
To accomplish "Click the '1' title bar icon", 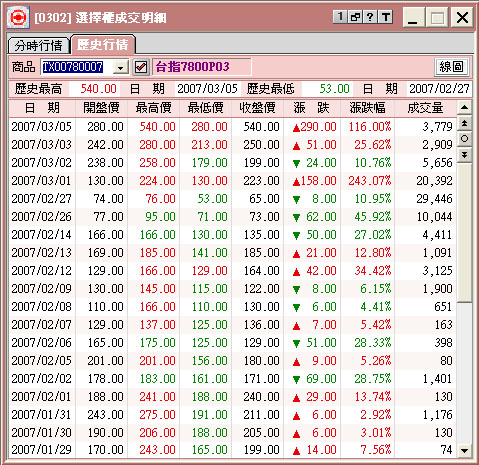I will tap(340, 16).
